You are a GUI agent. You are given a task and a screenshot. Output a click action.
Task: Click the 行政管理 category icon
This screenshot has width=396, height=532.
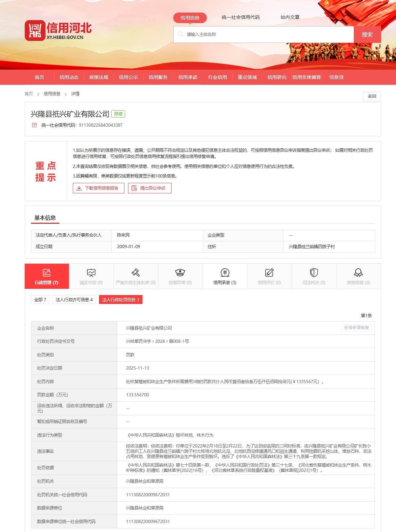[x=47, y=273]
